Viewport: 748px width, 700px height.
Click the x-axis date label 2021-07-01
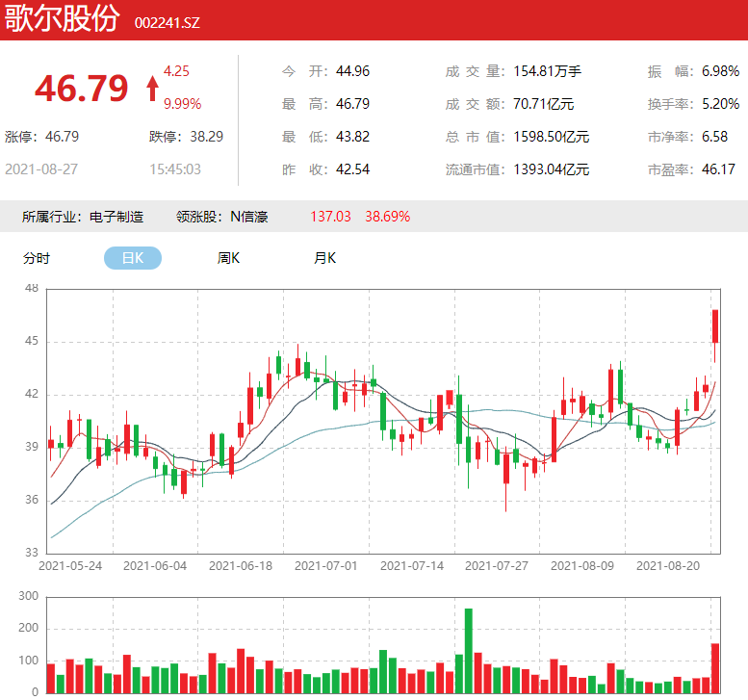(325, 566)
